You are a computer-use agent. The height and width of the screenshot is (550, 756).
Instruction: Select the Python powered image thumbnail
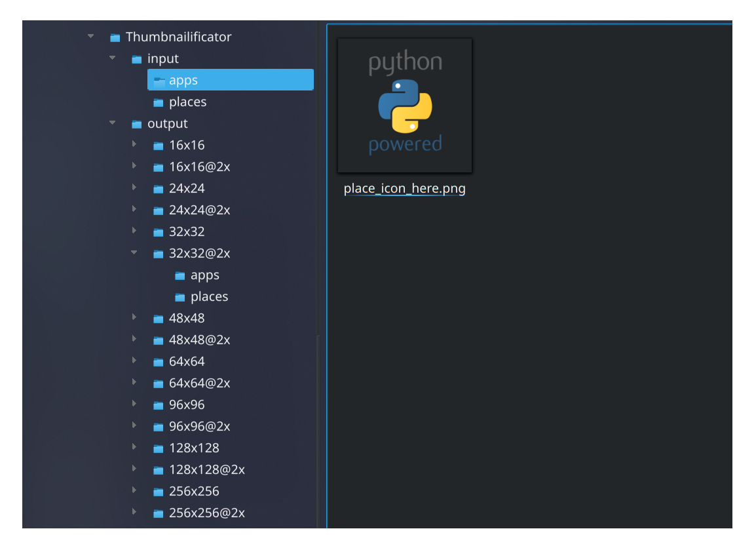405,105
